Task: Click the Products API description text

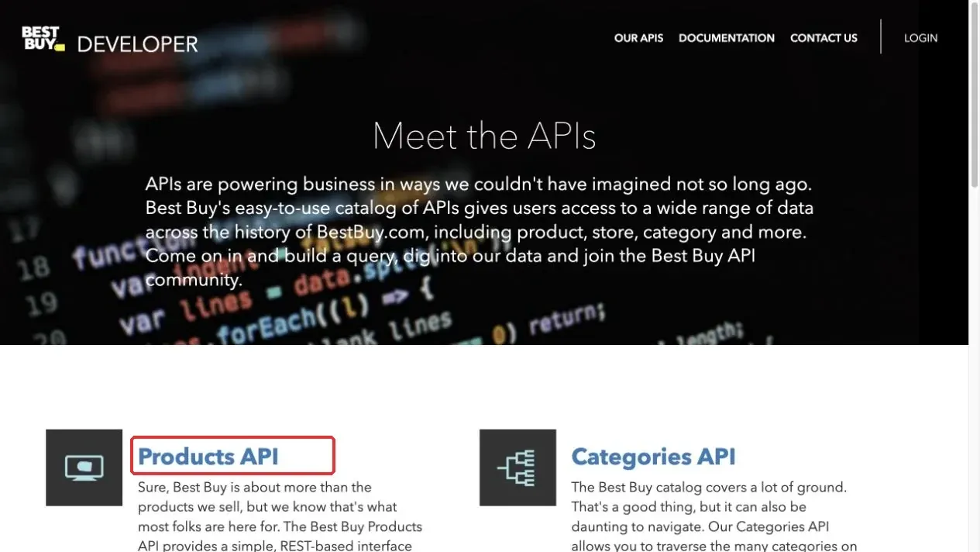Action: coord(280,516)
